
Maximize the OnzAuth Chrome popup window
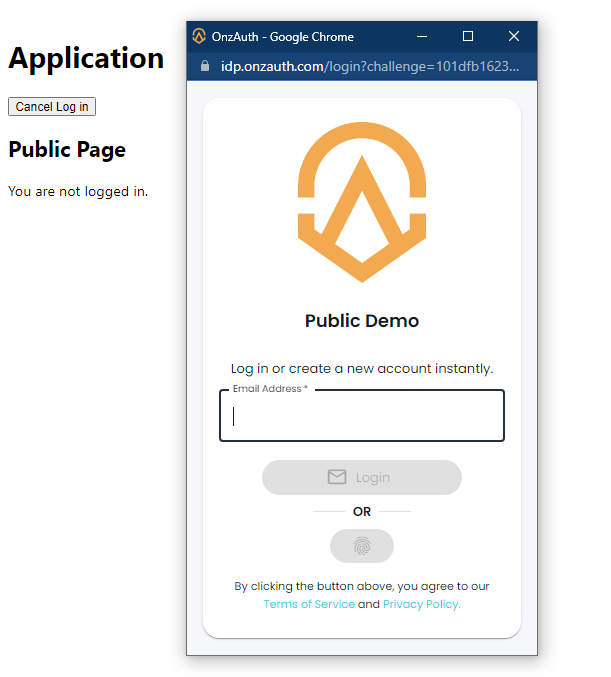(x=468, y=36)
